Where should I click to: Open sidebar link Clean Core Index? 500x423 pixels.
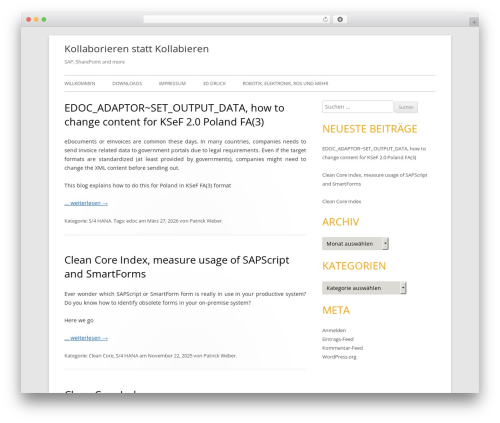[x=341, y=201]
